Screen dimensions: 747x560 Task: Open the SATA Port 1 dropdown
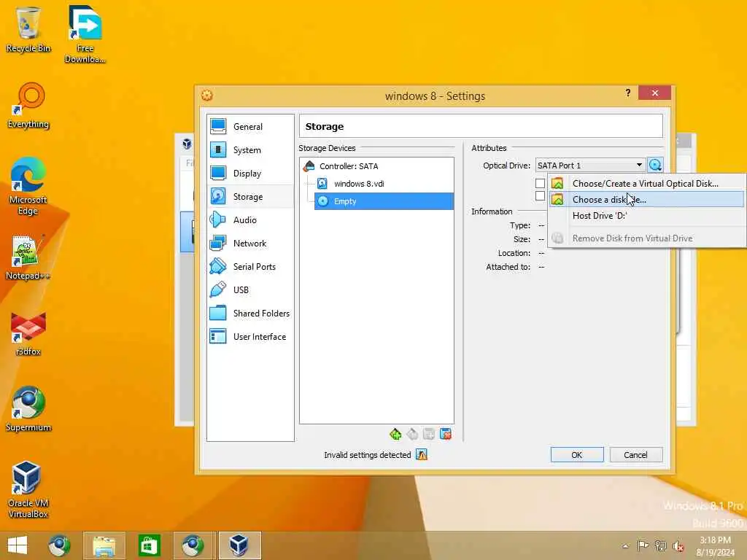pyautogui.click(x=590, y=166)
